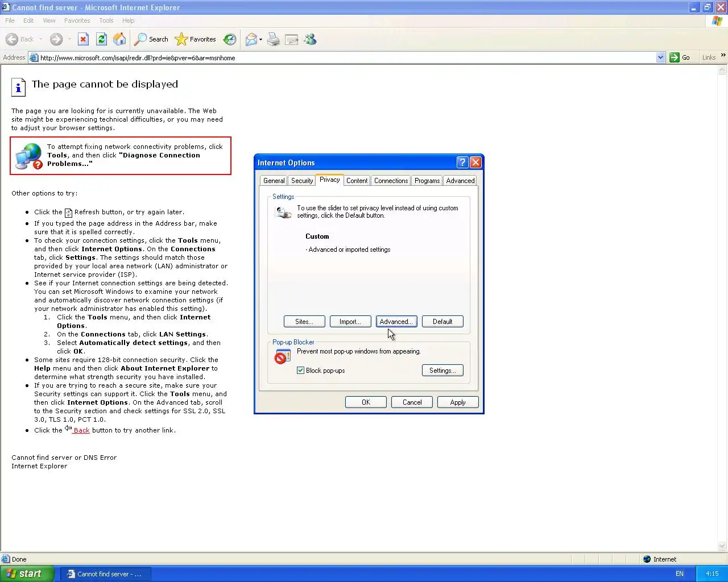Click the network diagnose globe icon on page
The image size is (728, 582).
(29, 156)
